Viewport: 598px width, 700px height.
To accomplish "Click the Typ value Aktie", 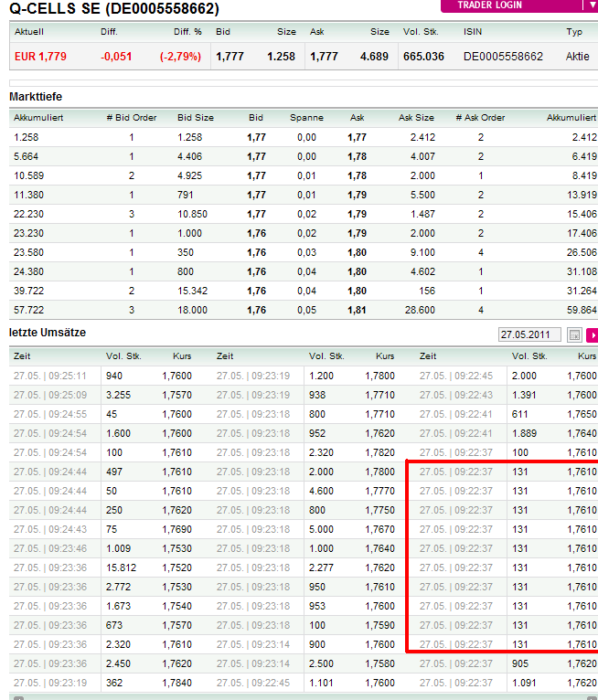I will [x=578, y=57].
